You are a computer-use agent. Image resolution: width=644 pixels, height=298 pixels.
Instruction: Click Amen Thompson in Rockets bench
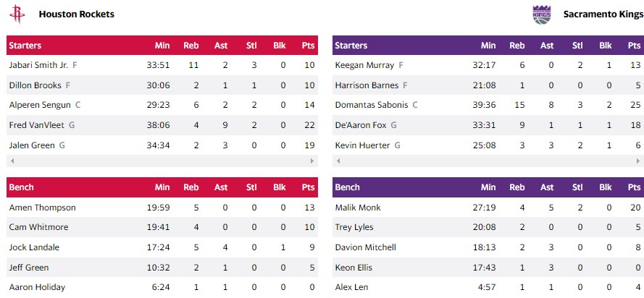[x=42, y=208]
